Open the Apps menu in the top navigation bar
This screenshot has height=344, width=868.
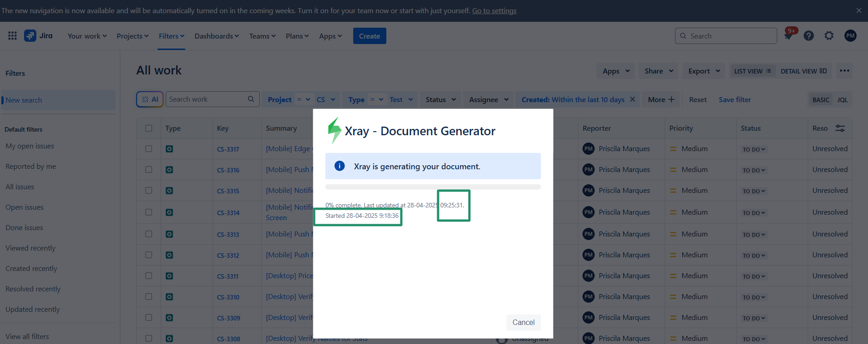[330, 36]
